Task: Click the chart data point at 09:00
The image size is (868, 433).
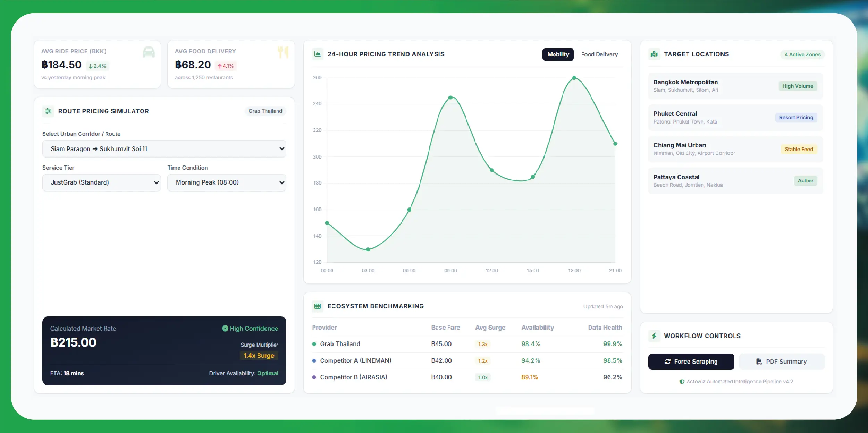Action: [x=450, y=97]
